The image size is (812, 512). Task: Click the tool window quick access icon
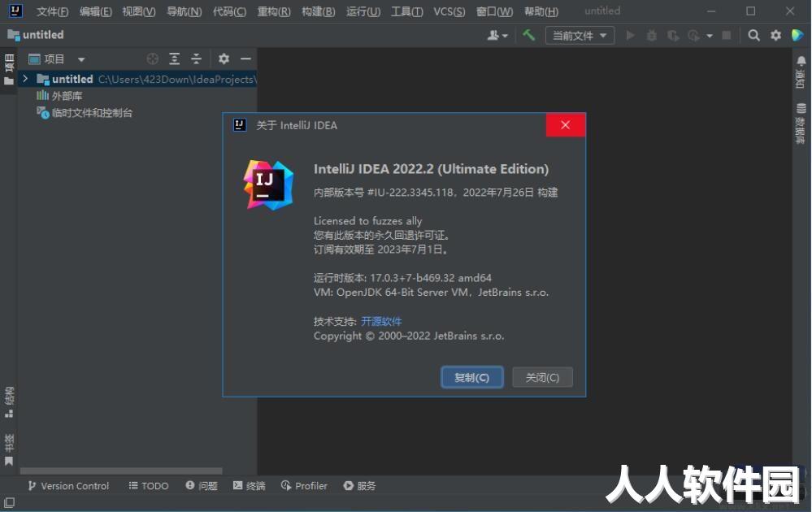[x=9, y=503]
